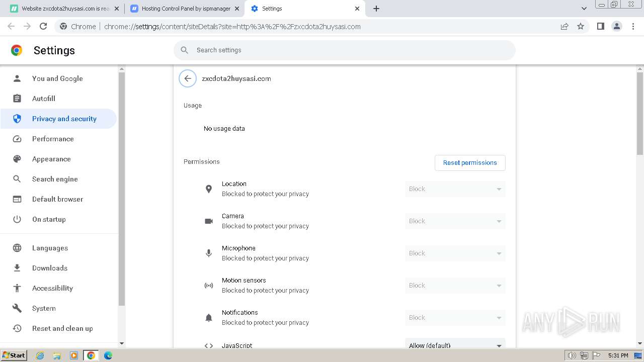The image size is (644, 362).
Task: Click the Location pin icon
Action: [209, 189]
